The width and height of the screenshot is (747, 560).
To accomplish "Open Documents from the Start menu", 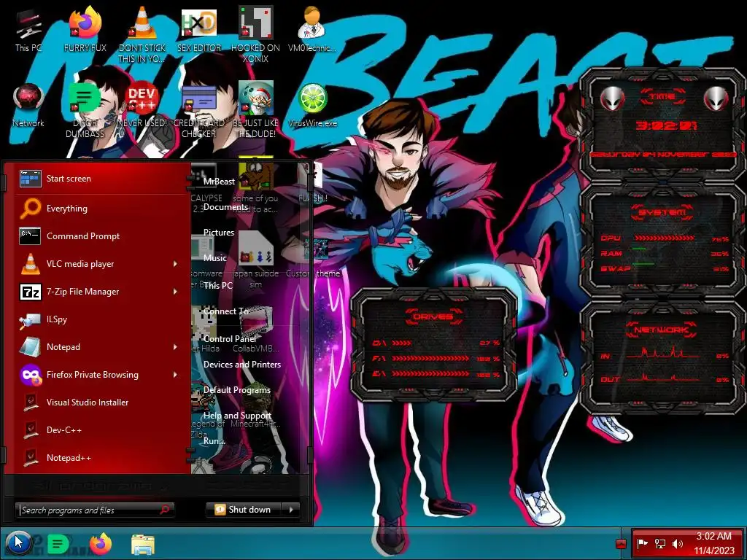I will point(225,207).
